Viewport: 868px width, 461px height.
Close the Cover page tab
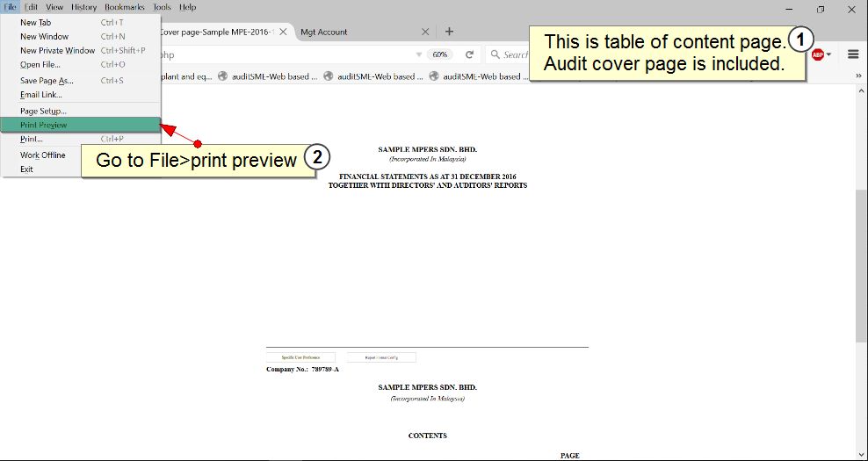[x=283, y=32]
